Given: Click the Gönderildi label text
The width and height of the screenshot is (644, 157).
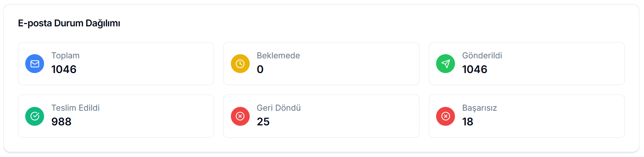Looking at the screenshot, I should coord(482,55).
